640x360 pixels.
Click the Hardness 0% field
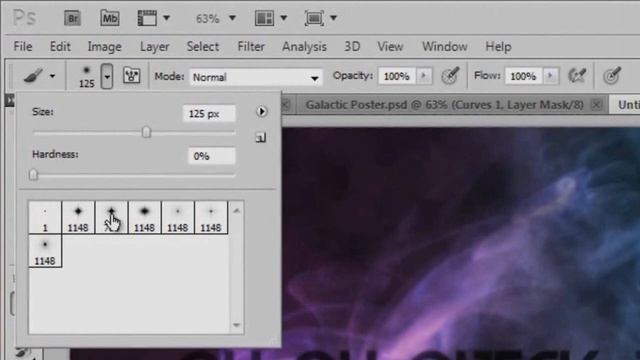tap(211, 156)
